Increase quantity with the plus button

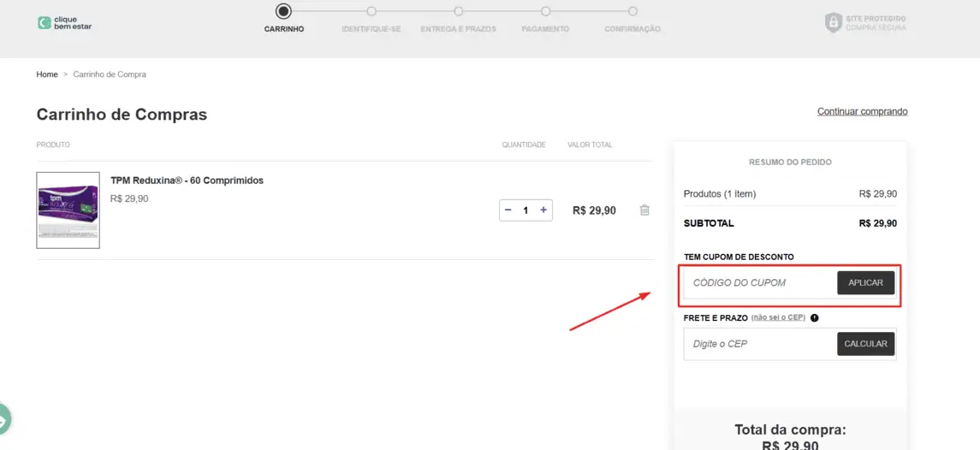[x=543, y=210]
